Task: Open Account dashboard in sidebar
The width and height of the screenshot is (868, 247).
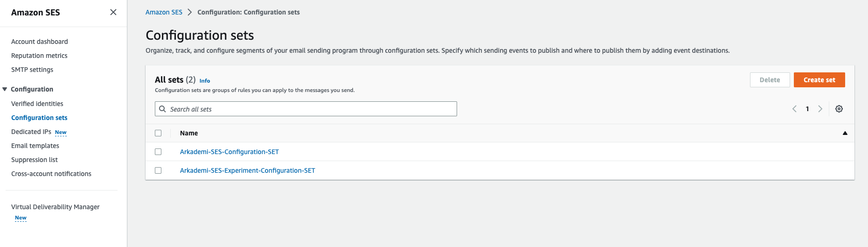Action: point(40,42)
